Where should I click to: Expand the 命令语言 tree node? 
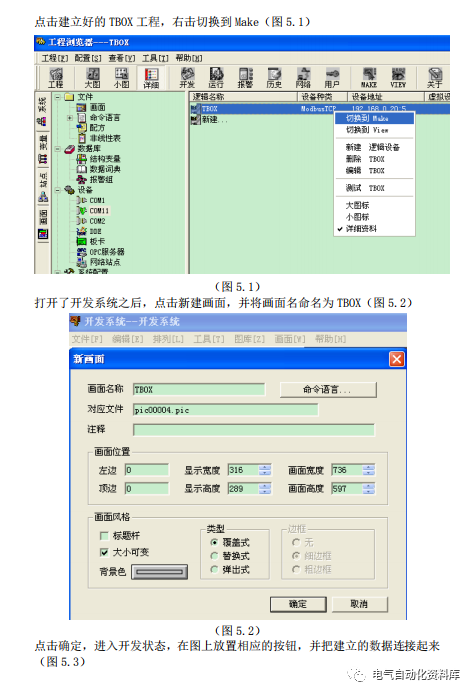[x=70, y=118]
